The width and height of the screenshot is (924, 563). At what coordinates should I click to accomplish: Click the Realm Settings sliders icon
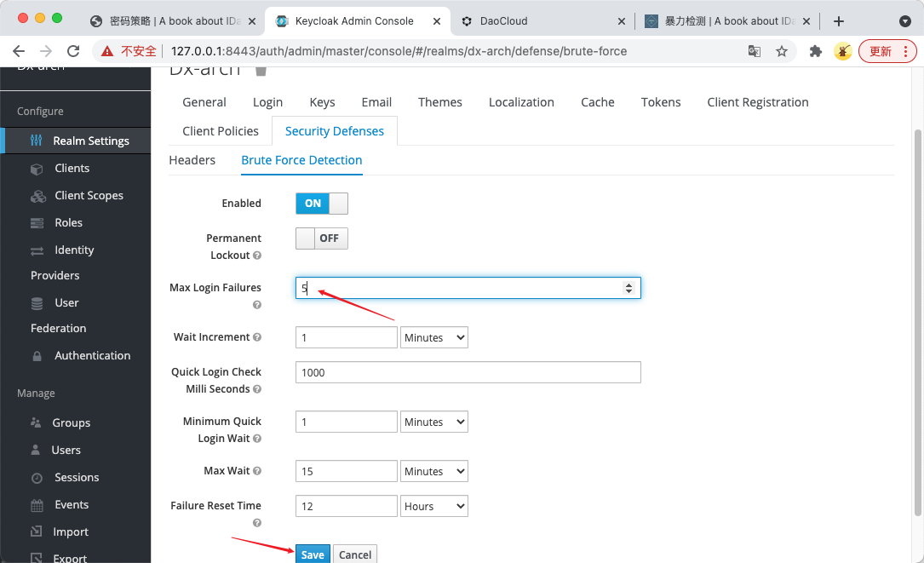point(37,141)
